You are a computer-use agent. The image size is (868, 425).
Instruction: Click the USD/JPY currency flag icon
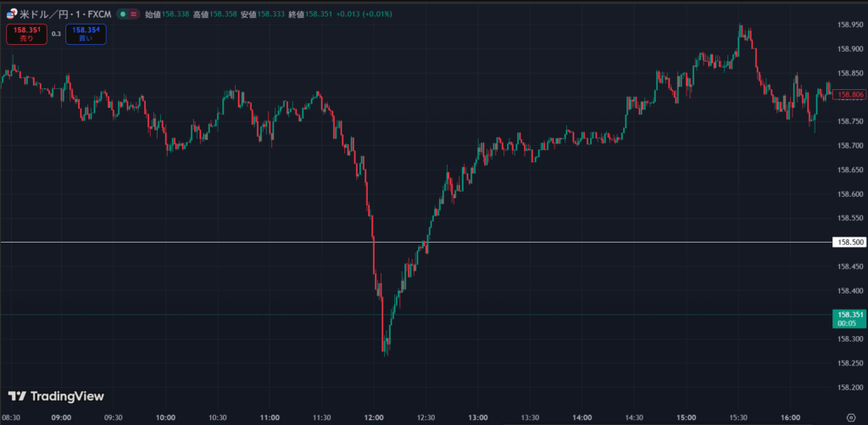(11, 14)
